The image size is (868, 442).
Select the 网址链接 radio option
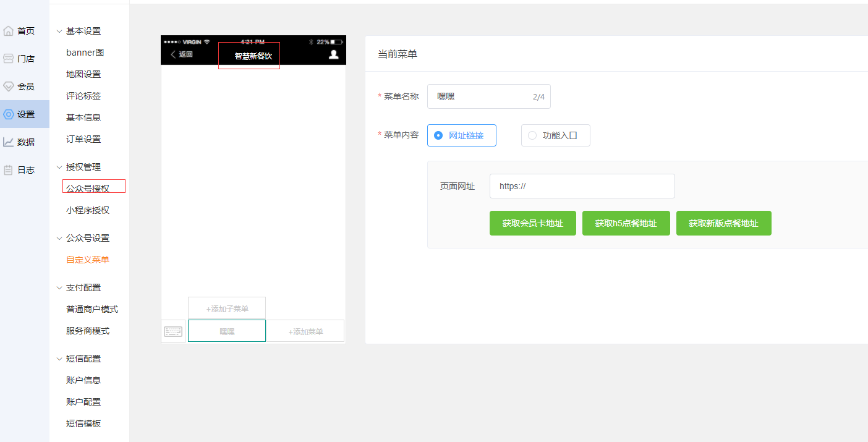pyautogui.click(x=461, y=135)
